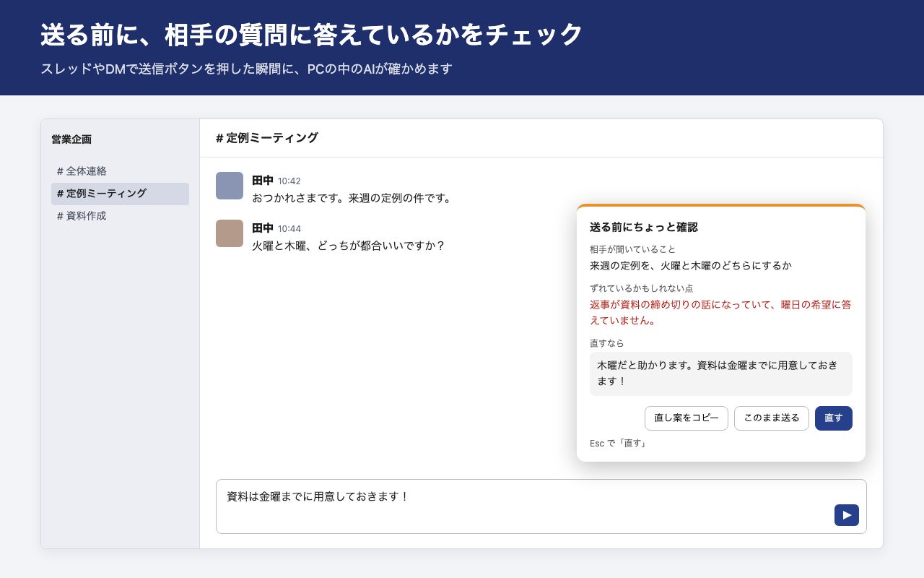Click the 直し案をコピー button
This screenshot has width=924, height=578.
tap(687, 418)
